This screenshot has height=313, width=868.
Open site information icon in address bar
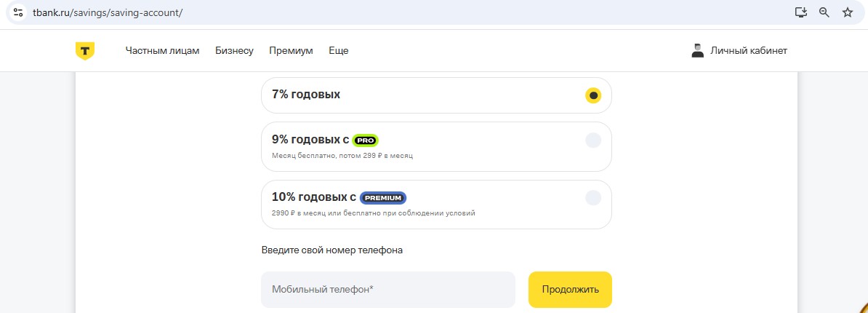pyautogui.click(x=20, y=12)
